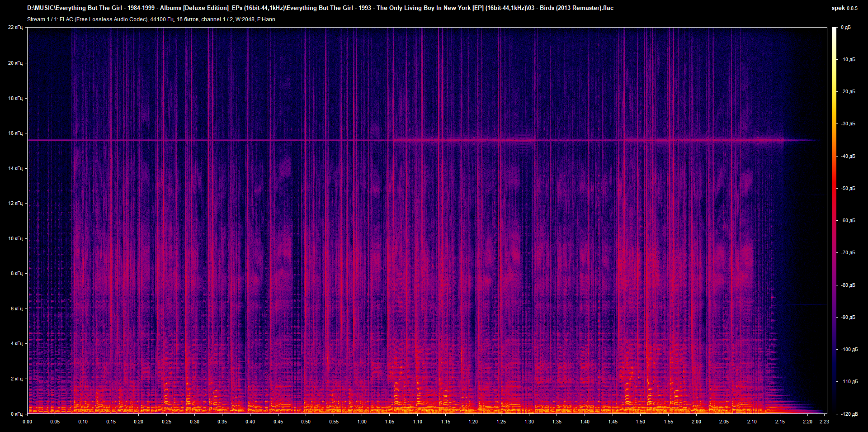Click the '-60 дБ' level scale label
Image resolution: width=868 pixels, height=432 pixels.
(x=848, y=221)
